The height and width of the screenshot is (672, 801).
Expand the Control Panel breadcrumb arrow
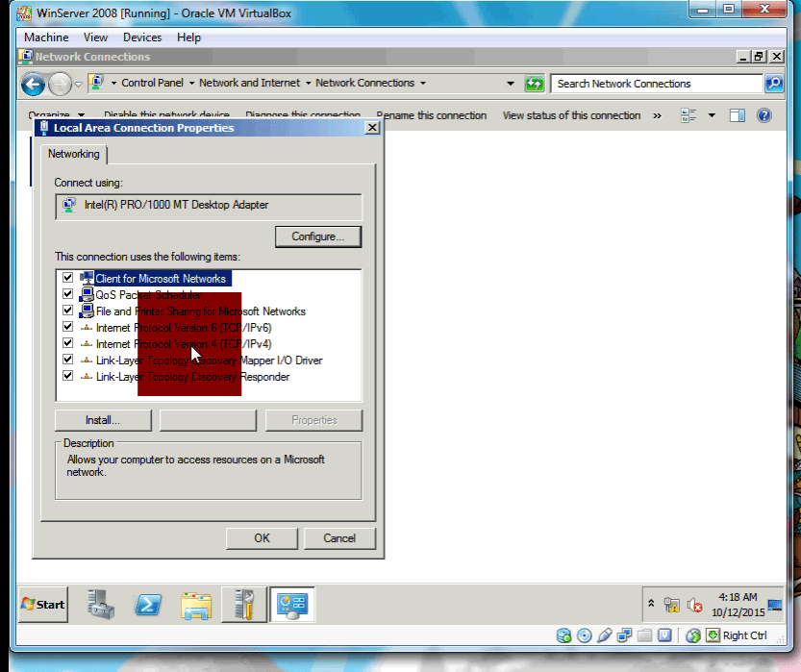[x=191, y=84]
